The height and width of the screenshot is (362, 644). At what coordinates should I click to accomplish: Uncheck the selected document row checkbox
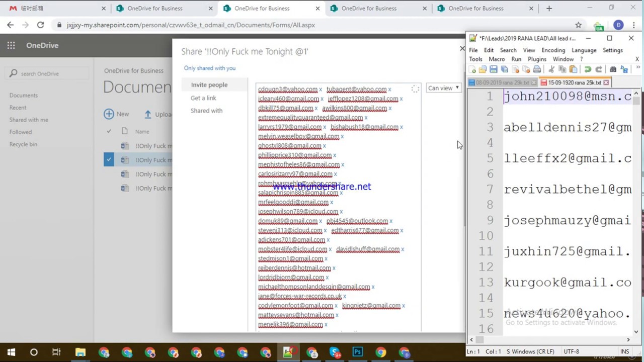pos(109,160)
